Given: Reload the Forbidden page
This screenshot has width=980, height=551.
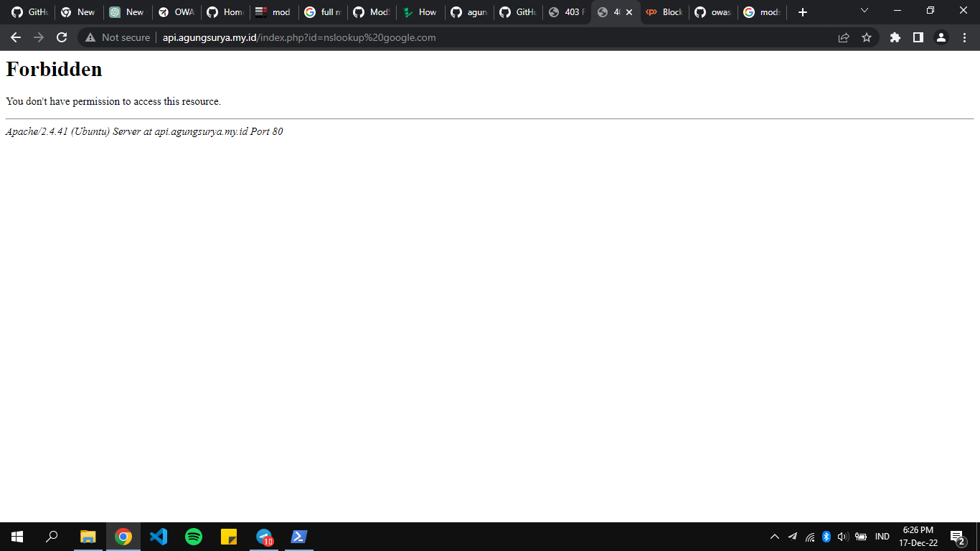Looking at the screenshot, I should (x=62, y=37).
